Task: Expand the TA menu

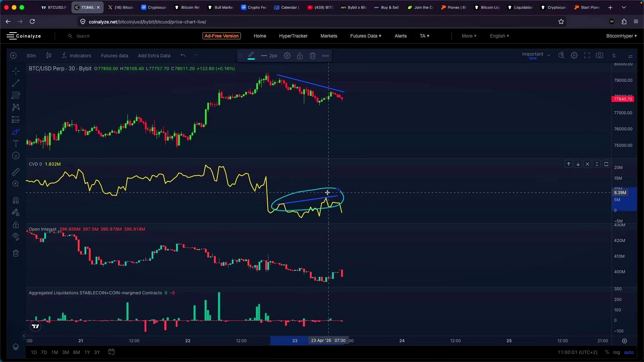Action: coord(424,36)
